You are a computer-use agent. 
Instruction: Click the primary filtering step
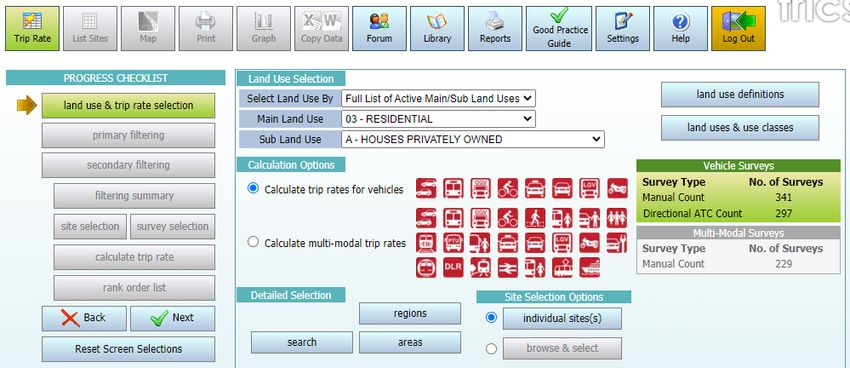pyautogui.click(x=128, y=135)
